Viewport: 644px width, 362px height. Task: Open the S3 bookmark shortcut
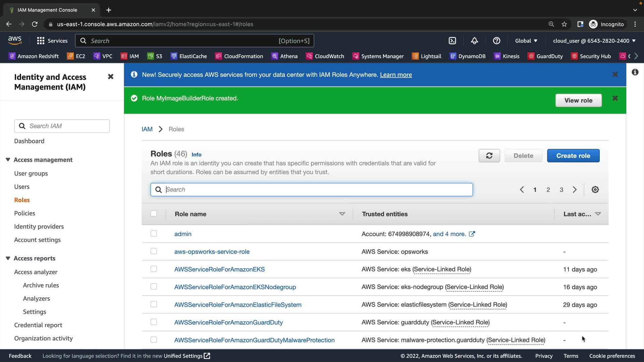click(x=155, y=56)
